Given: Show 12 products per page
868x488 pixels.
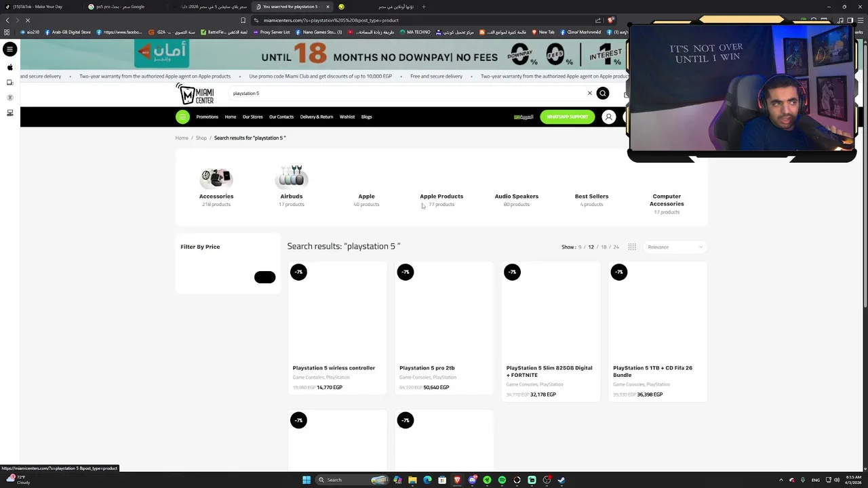Looking at the screenshot, I should click(x=591, y=247).
